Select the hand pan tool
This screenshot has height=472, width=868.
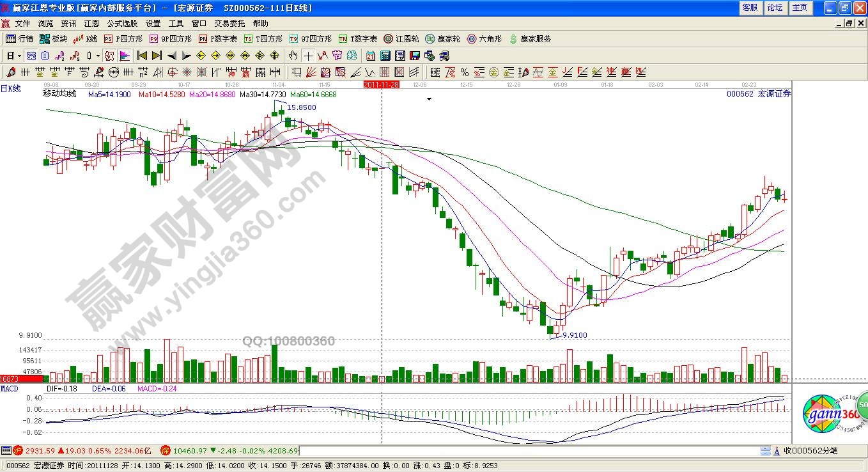(x=293, y=56)
